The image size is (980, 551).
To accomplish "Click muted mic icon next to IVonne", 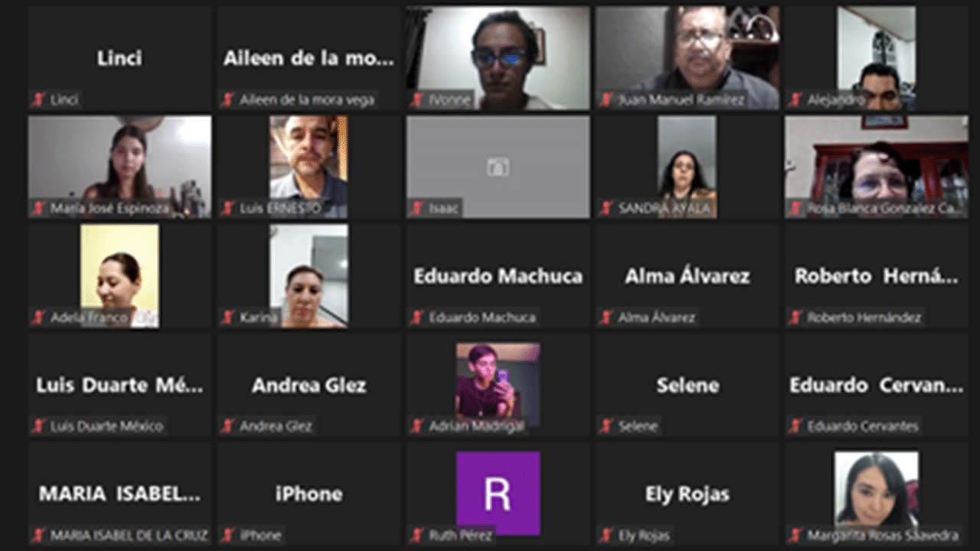I will (x=417, y=99).
